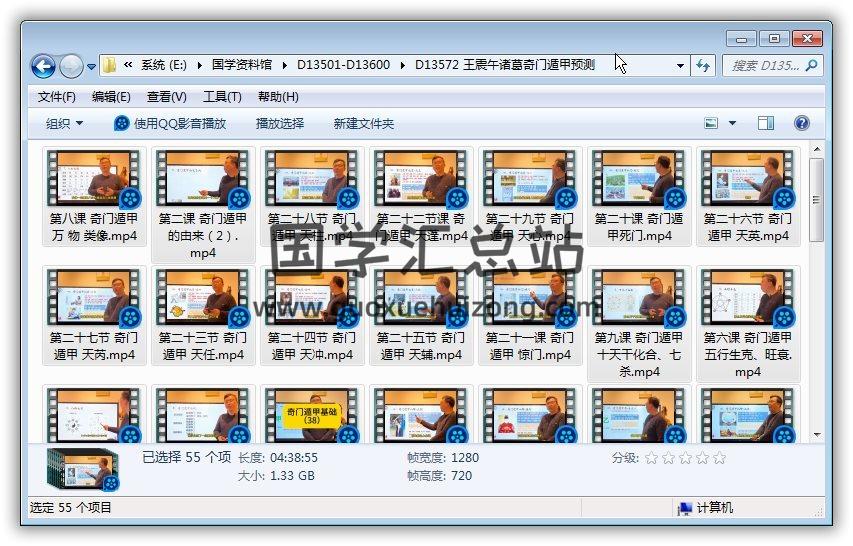Click the Forward navigation arrow button

click(x=71, y=66)
